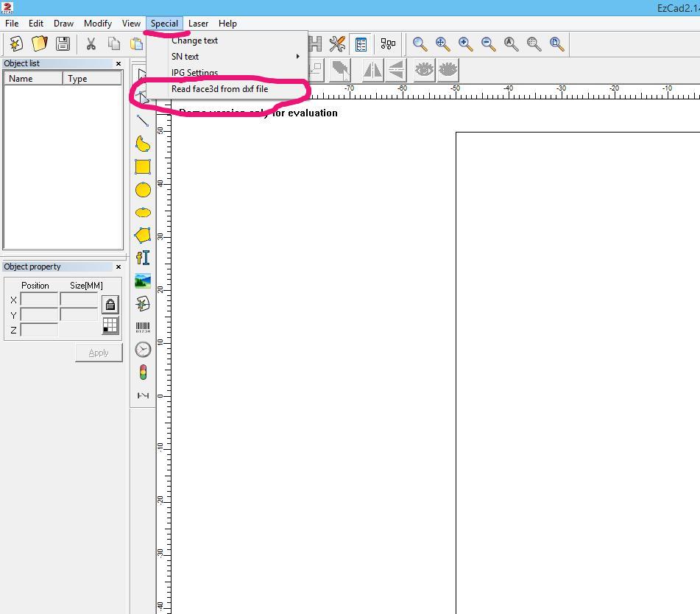700x614 pixels.
Task: Click the Save floppy disk icon
Action: (x=63, y=44)
